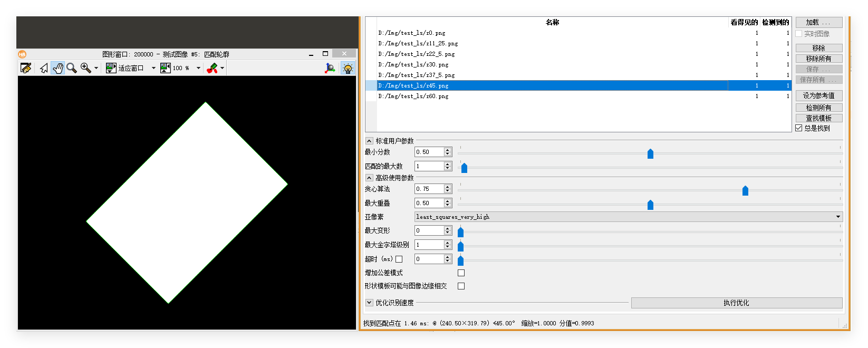
Task: Select the arrow pointer tool
Action: click(44, 68)
